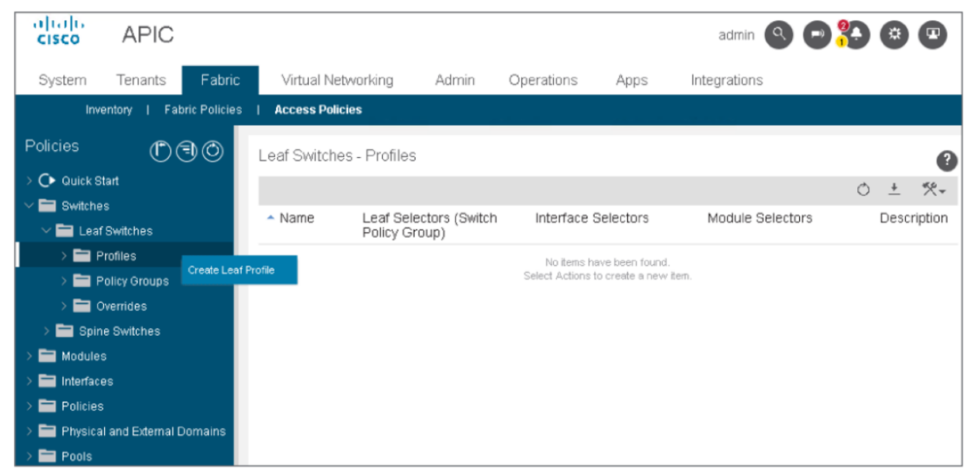
Task: Open the alerts bell icon
Action: pyautogui.click(x=856, y=35)
